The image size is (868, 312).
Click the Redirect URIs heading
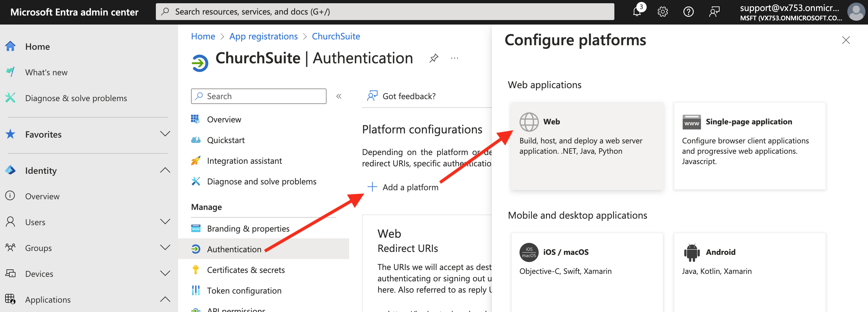pos(408,248)
